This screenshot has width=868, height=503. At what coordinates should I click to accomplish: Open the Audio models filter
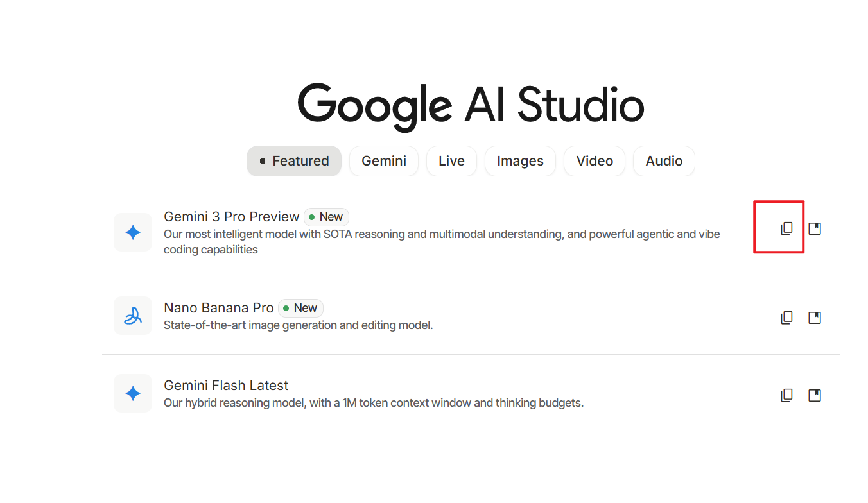coord(663,161)
